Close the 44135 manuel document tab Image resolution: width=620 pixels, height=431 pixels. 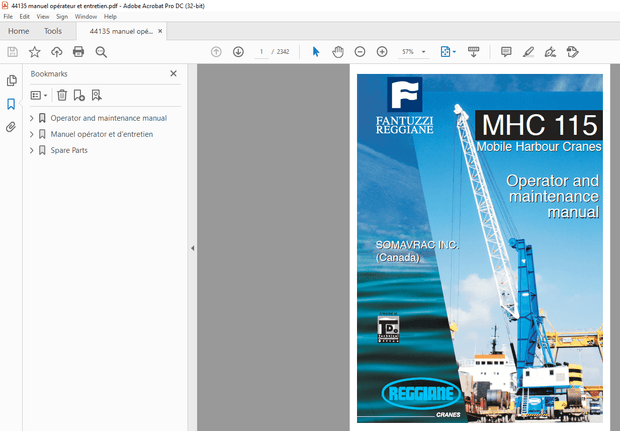(x=160, y=31)
